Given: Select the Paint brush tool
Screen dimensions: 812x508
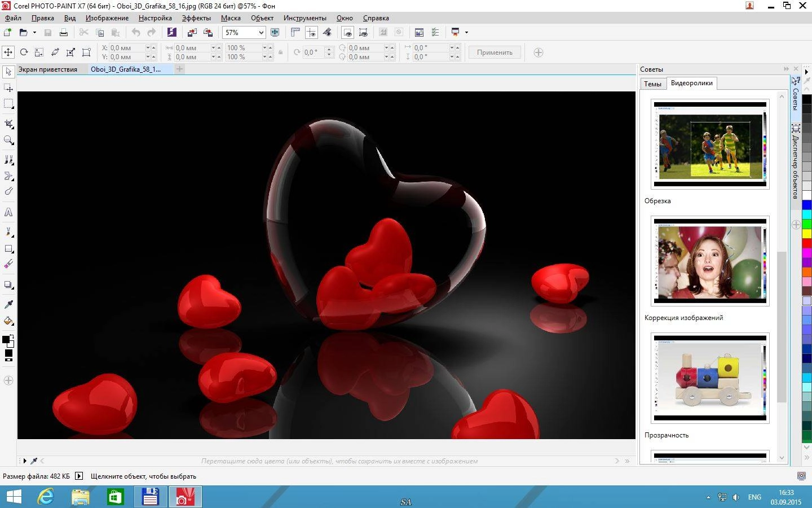Looking at the screenshot, I should pyautogui.click(x=8, y=233).
